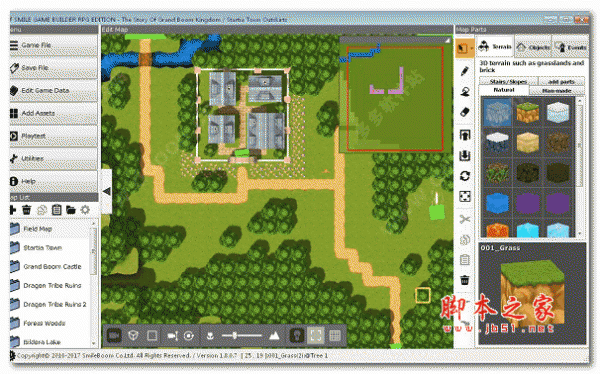
Task: Click the map list scroll-down arrow
Action: 94,343
